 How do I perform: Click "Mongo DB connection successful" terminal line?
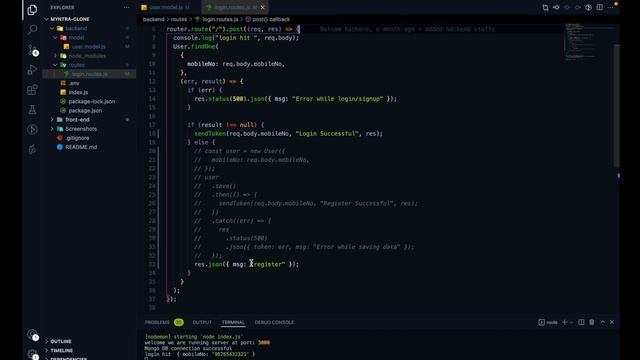188,349
